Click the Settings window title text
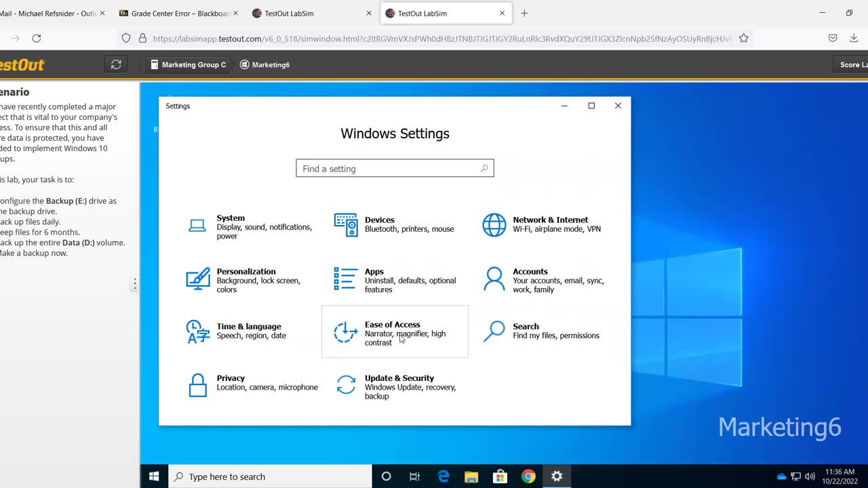This screenshot has width=868, height=488. [178, 106]
